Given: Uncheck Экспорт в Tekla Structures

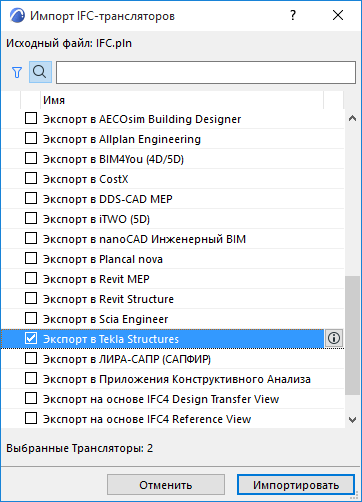Looking at the screenshot, I should [x=31, y=338].
